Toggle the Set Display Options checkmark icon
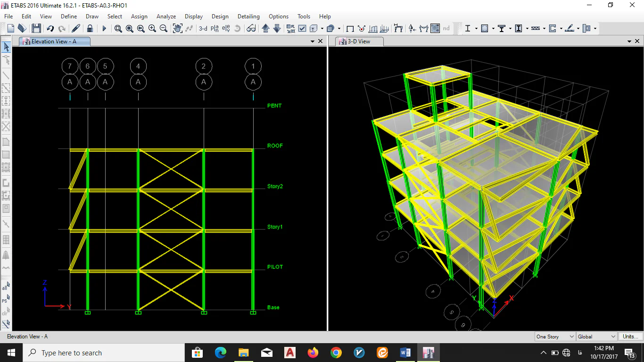Viewport: 644px width, 362px height. 302,28
